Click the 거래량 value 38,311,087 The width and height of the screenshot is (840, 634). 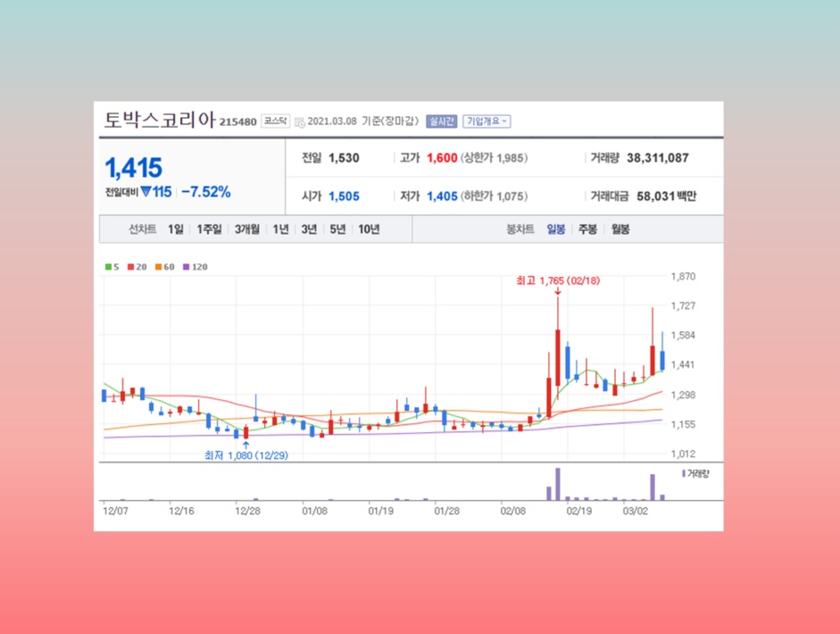[658, 158]
